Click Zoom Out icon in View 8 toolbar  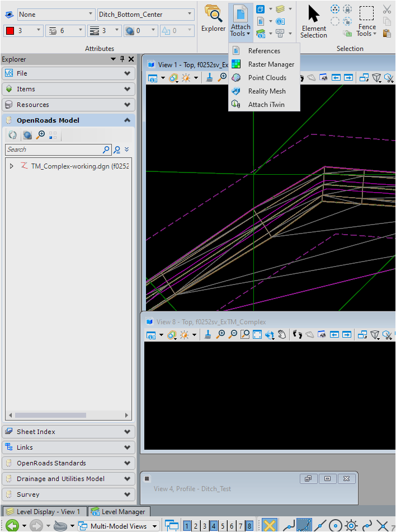tap(233, 335)
